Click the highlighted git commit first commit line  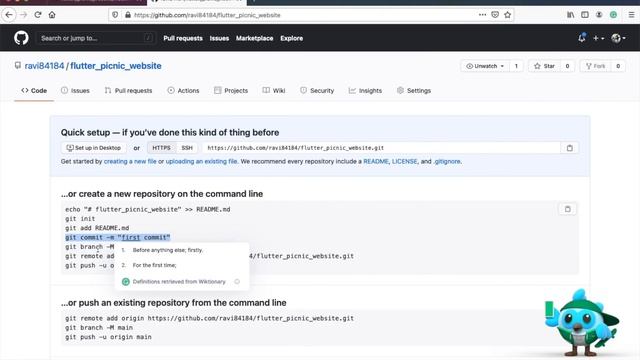point(118,238)
